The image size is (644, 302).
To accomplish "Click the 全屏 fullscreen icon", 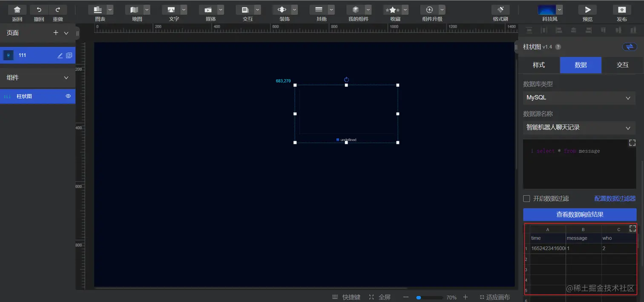I will (x=371, y=297).
